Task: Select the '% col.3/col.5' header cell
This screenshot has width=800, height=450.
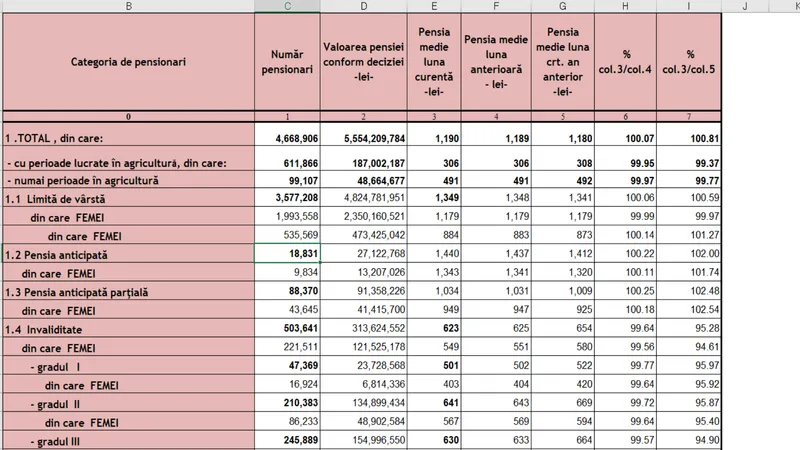Action: click(x=690, y=62)
